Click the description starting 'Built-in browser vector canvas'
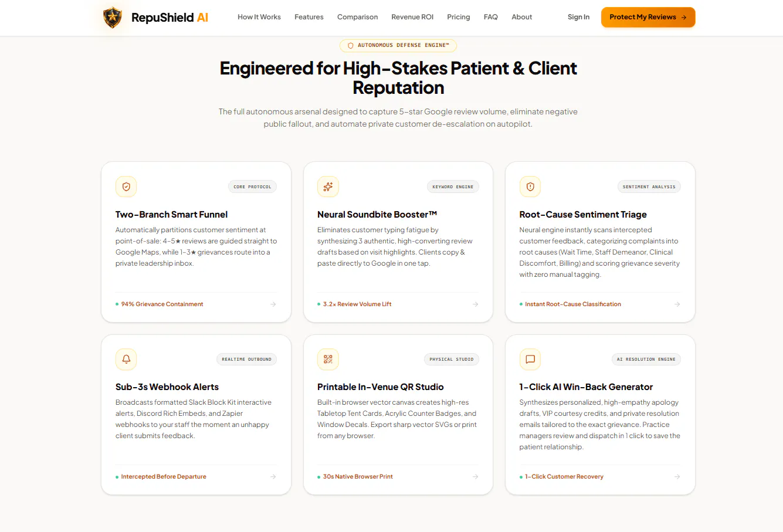This screenshot has height=532, width=783. pos(397,419)
